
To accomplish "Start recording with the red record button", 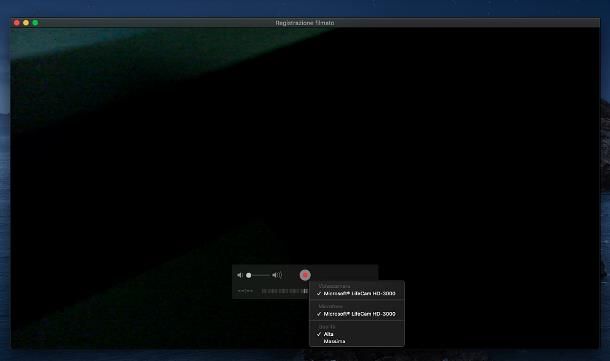I will coord(305,275).
